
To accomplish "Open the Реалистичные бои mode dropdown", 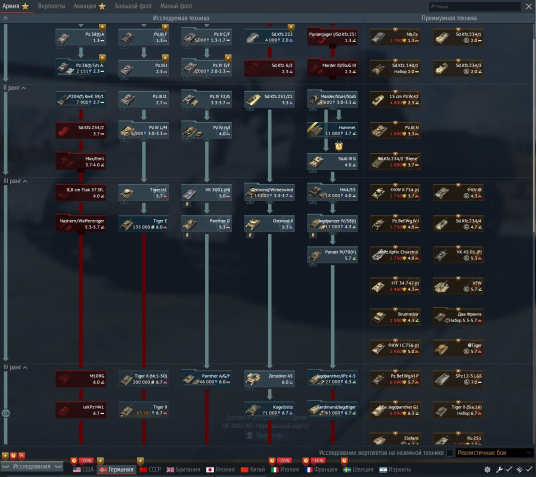I will [x=494, y=453].
